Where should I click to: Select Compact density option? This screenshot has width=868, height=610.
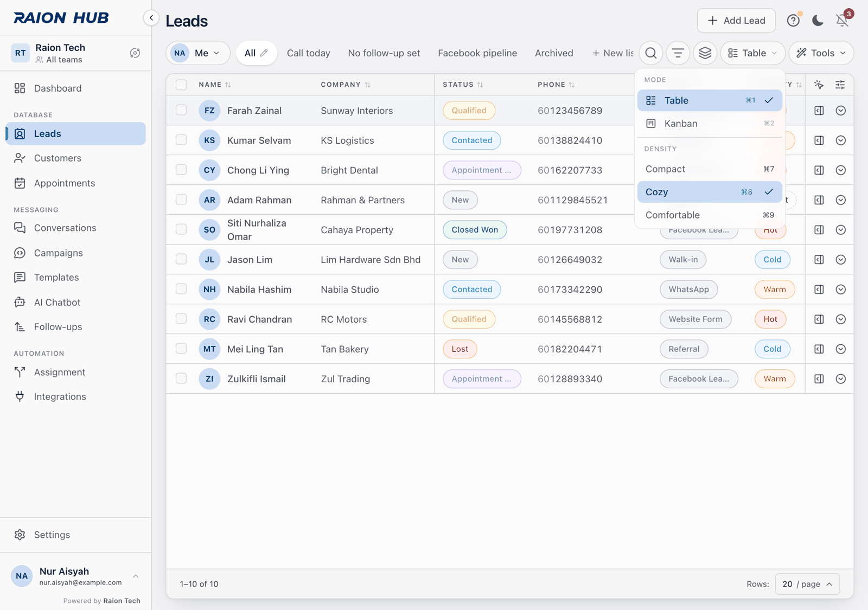[x=710, y=169]
